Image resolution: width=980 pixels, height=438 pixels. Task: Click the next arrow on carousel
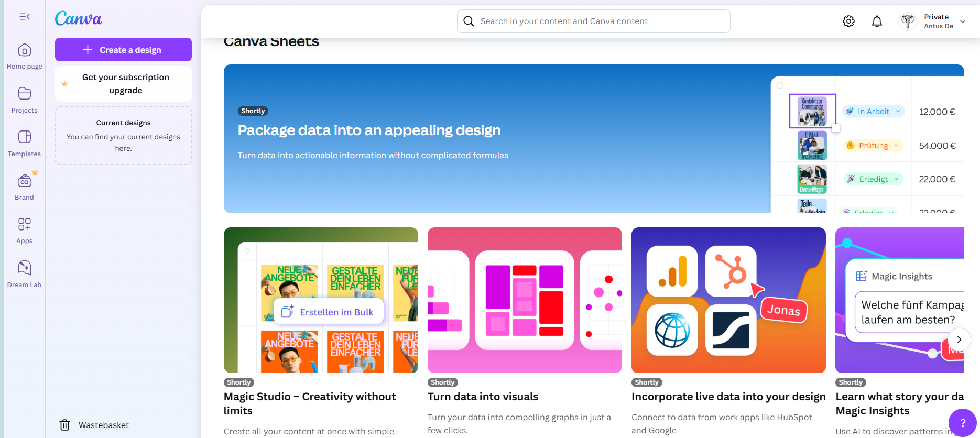(x=959, y=340)
